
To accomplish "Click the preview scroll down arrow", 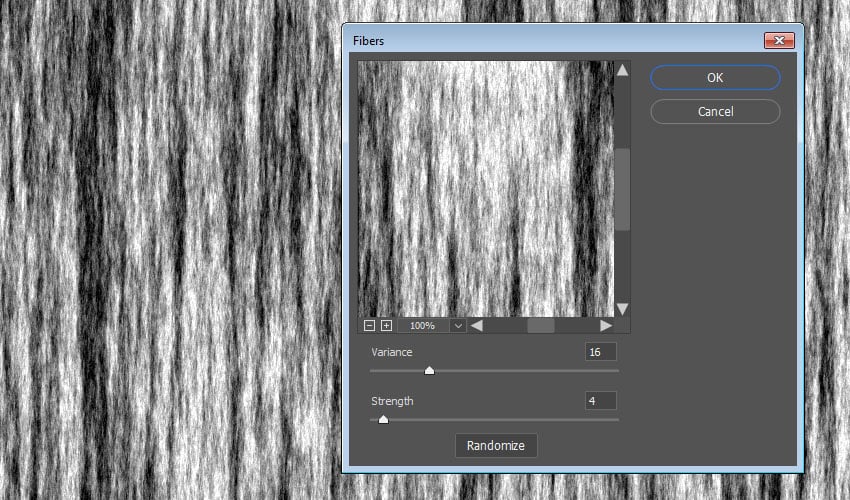I will tap(622, 309).
